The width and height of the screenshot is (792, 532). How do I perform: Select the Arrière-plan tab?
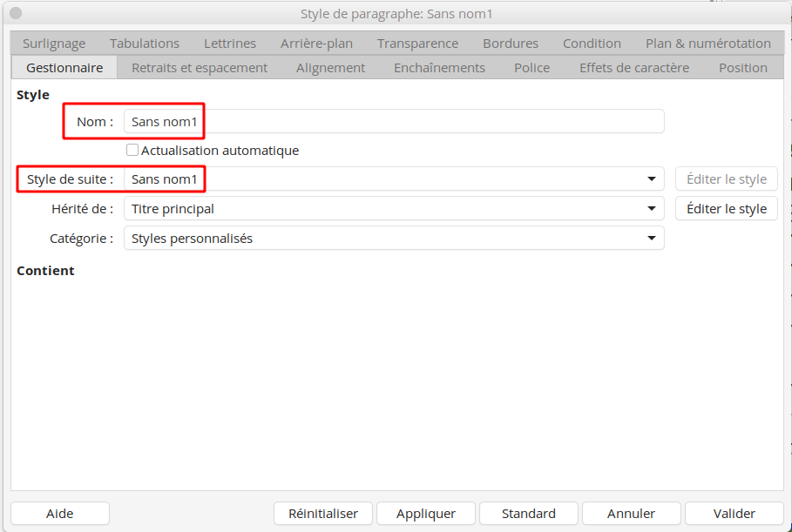[x=316, y=44]
